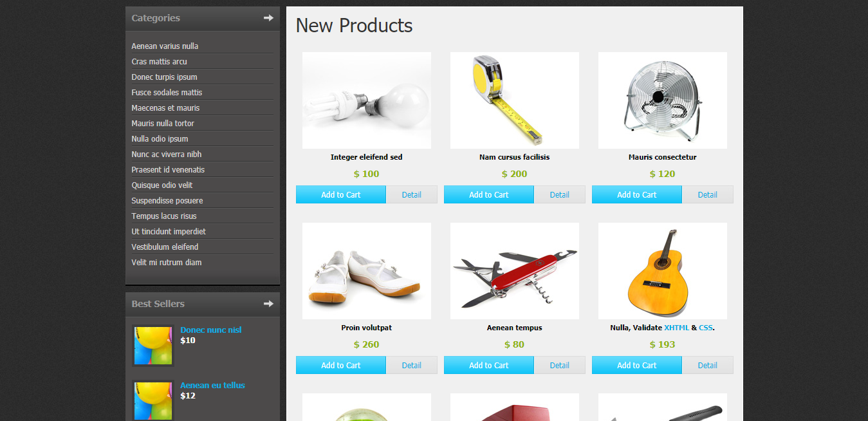The width and height of the screenshot is (868, 421).
Task: Click the $ 120 price text
Action: (663, 174)
